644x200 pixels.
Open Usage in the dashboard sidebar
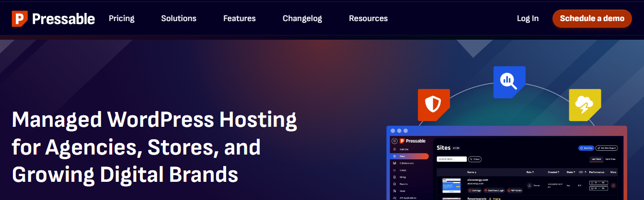click(402, 170)
